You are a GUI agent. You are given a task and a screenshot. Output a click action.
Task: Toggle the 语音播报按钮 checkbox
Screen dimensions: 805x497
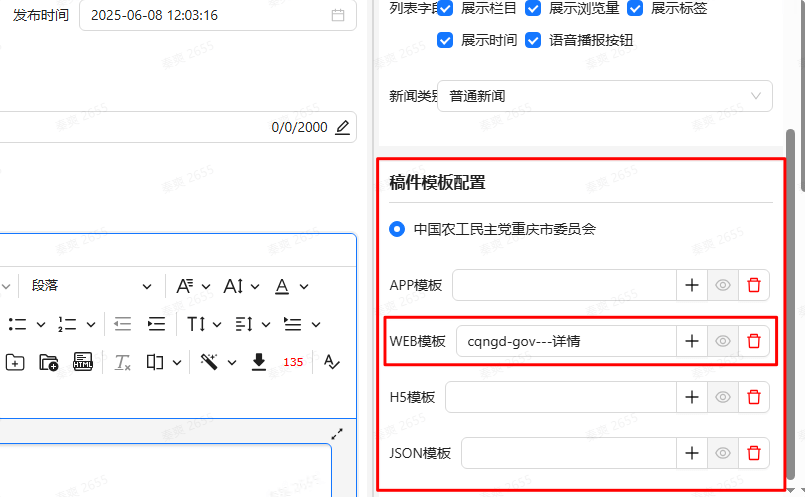point(533,40)
